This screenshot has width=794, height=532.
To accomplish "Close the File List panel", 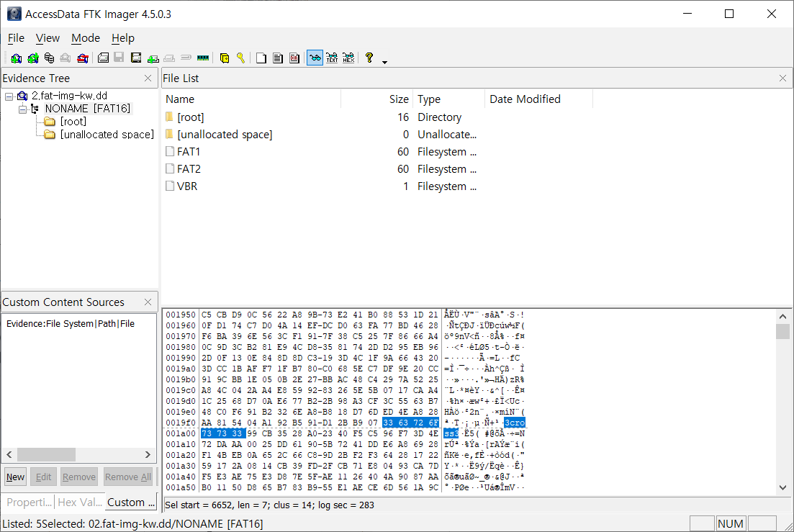I will pos(783,78).
